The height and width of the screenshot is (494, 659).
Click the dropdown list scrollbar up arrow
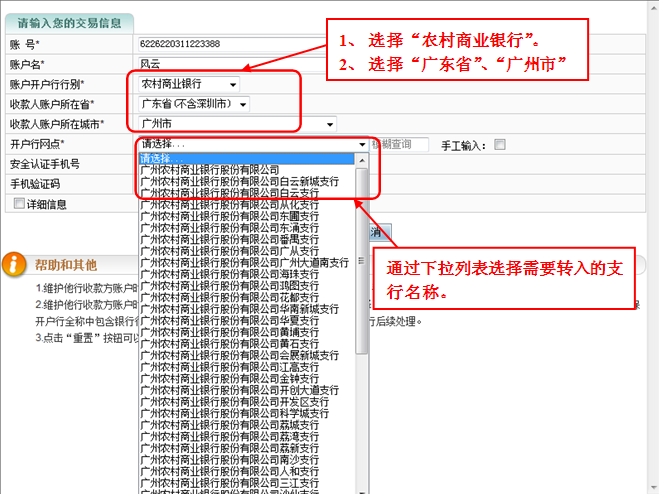click(362, 160)
